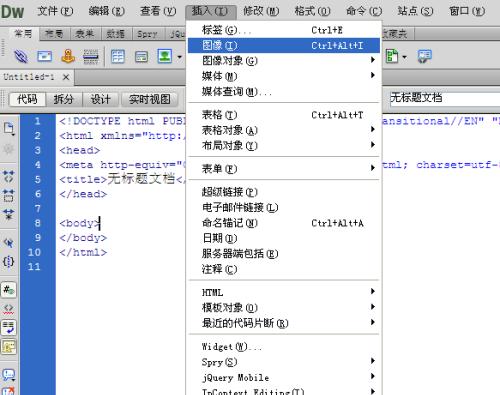Screen dimensions: 500x395
Task: Expand the jQuery Mobile submenu
Action: (284, 377)
